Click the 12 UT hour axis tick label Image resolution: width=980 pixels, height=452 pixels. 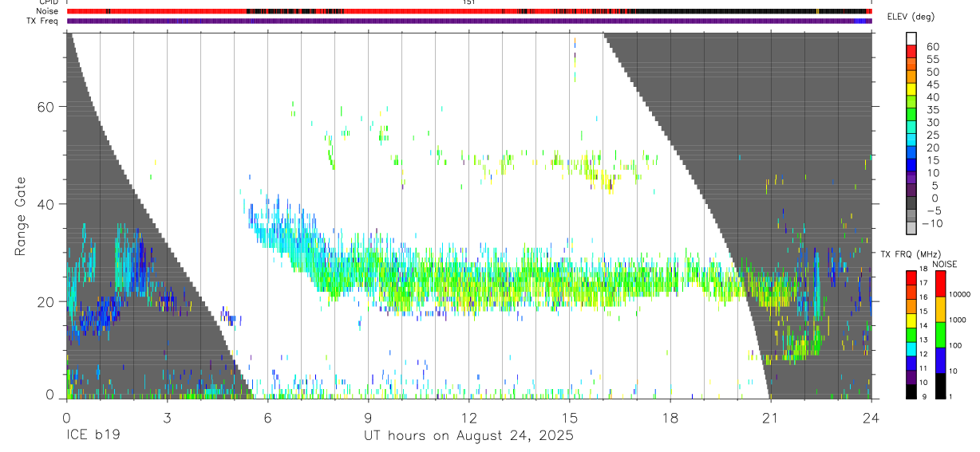(x=468, y=419)
